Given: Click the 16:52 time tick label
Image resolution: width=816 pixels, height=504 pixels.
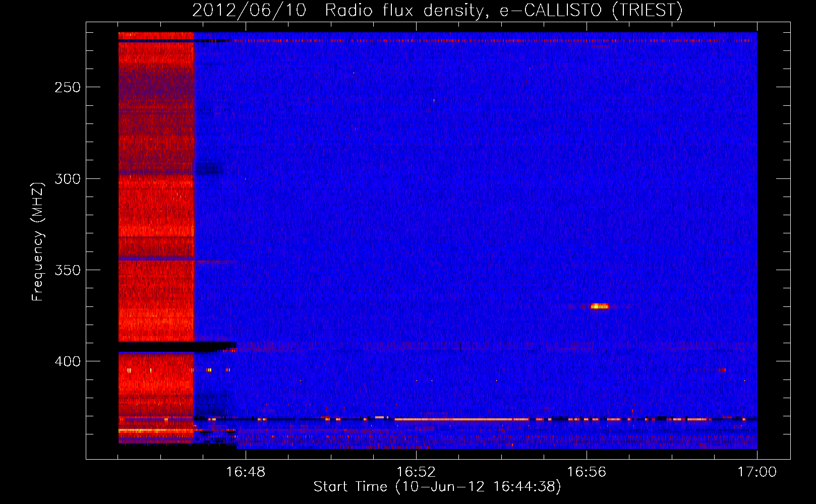Looking at the screenshot, I should [x=416, y=472].
